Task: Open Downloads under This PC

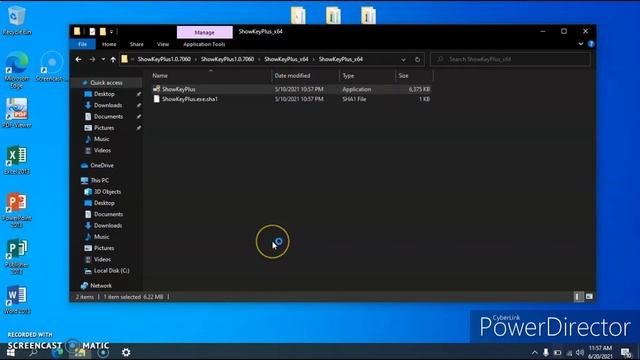Action: (108, 225)
